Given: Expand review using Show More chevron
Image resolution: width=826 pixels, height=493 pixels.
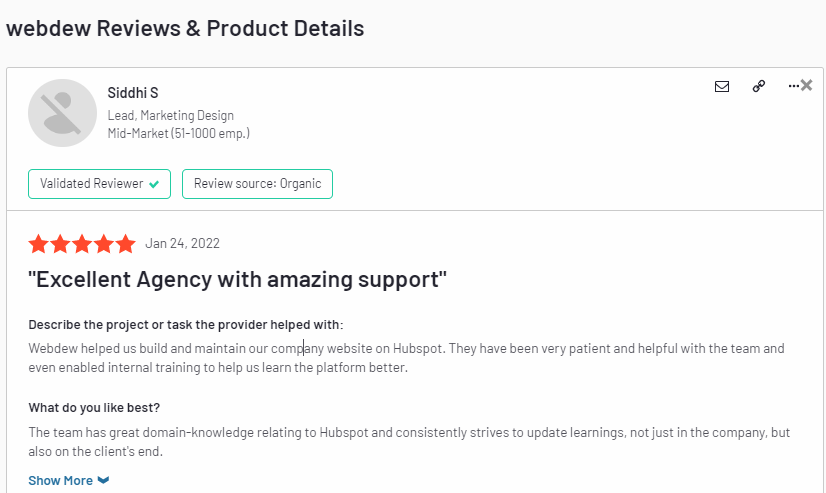Looking at the screenshot, I should point(104,481).
